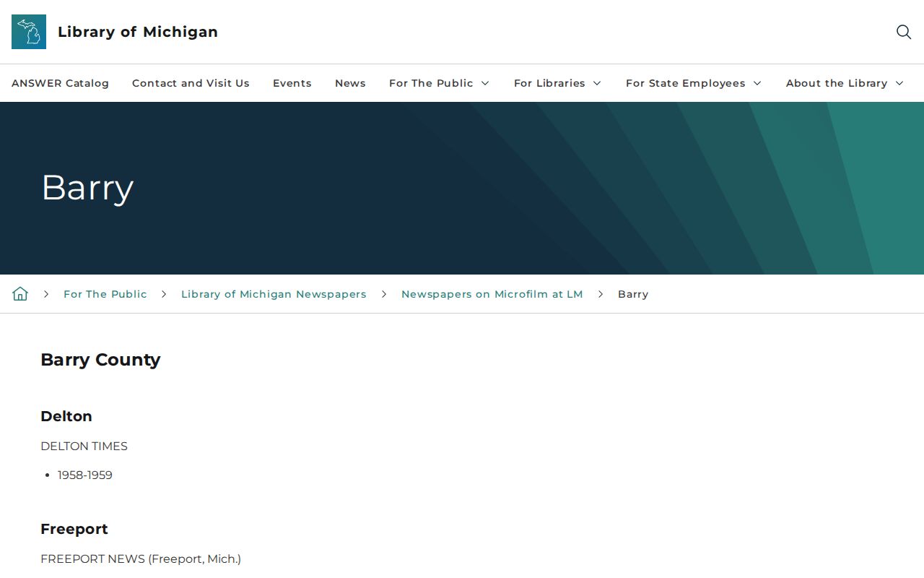The height and width of the screenshot is (578, 924).
Task: Click the large Barry banner title
Action: pos(87,188)
